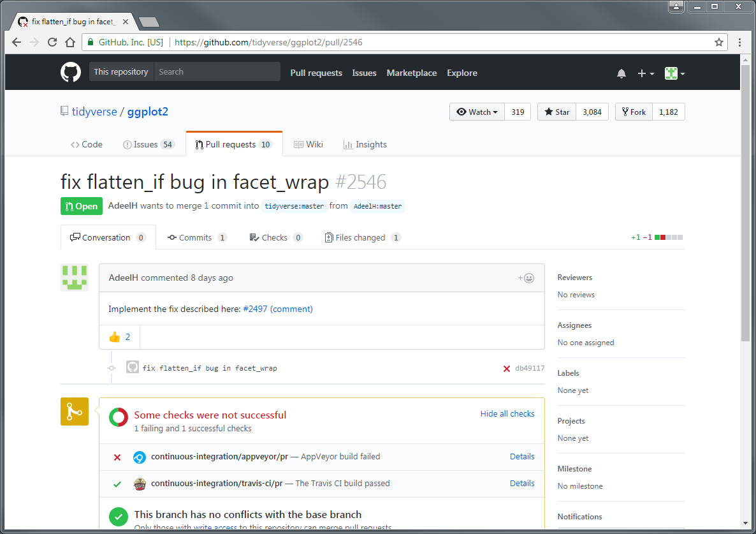This screenshot has width=756, height=534.
Task: Expand the Watch dropdown
Action: tap(477, 112)
